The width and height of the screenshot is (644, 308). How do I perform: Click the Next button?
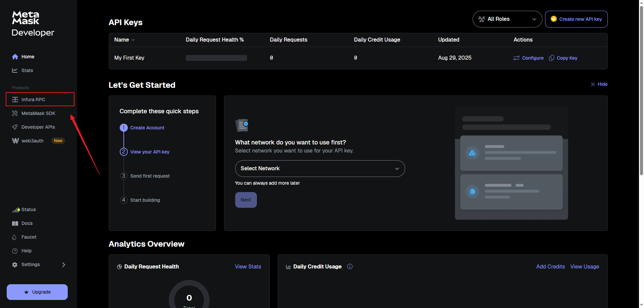[246, 200]
